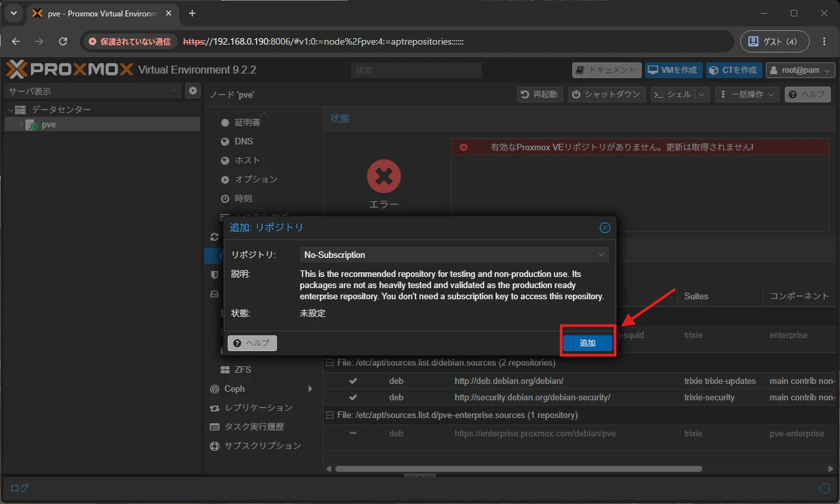Open the Proxmox logo home link
840x504 pixels.
point(69,70)
